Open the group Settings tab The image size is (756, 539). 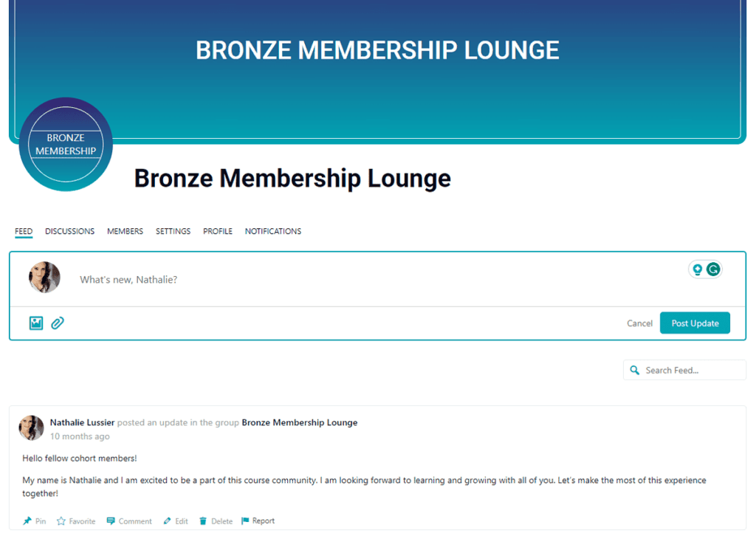point(173,231)
